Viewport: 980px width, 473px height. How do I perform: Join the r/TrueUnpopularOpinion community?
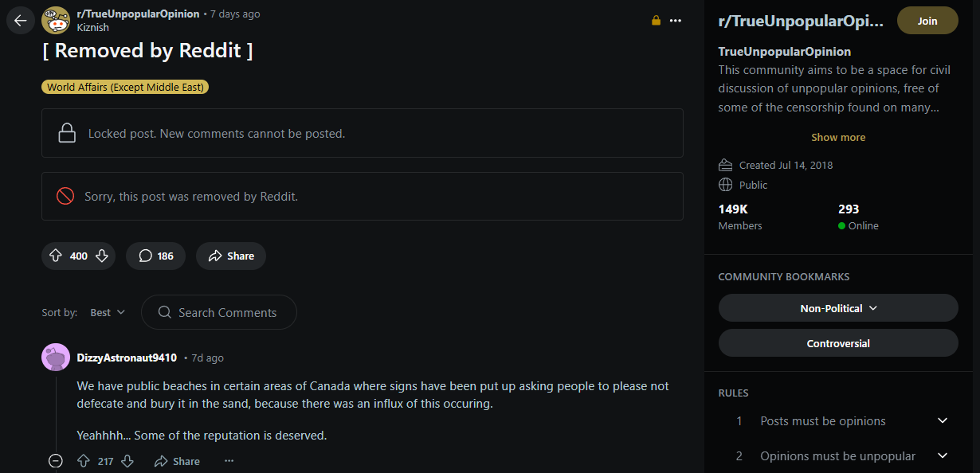tap(927, 21)
